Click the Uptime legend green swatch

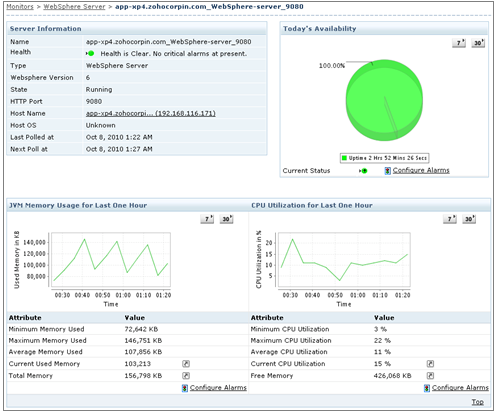click(x=344, y=158)
